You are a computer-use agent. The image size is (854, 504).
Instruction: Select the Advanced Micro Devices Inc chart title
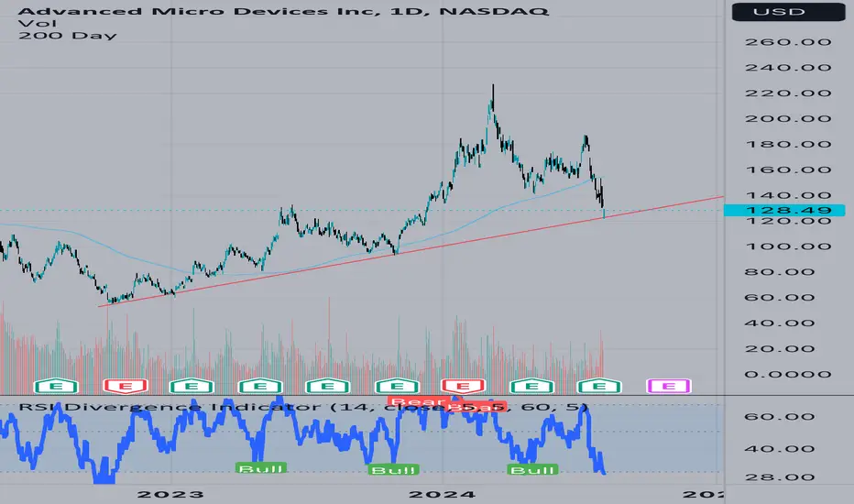pyautogui.click(x=283, y=11)
